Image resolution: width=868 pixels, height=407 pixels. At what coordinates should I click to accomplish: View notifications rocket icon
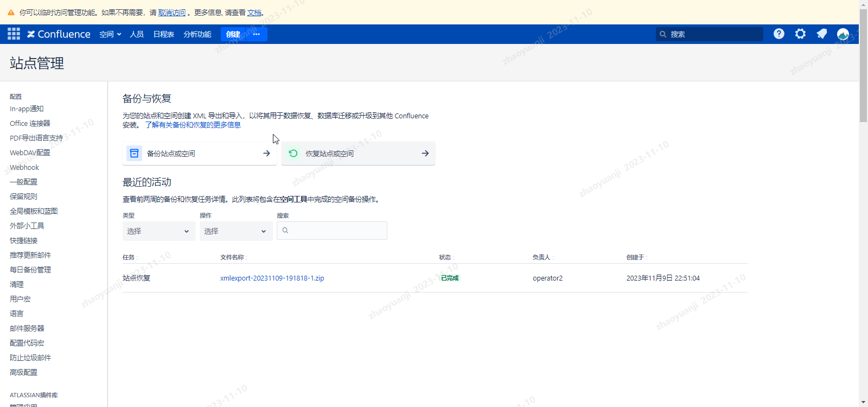pyautogui.click(x=822, y=34)
